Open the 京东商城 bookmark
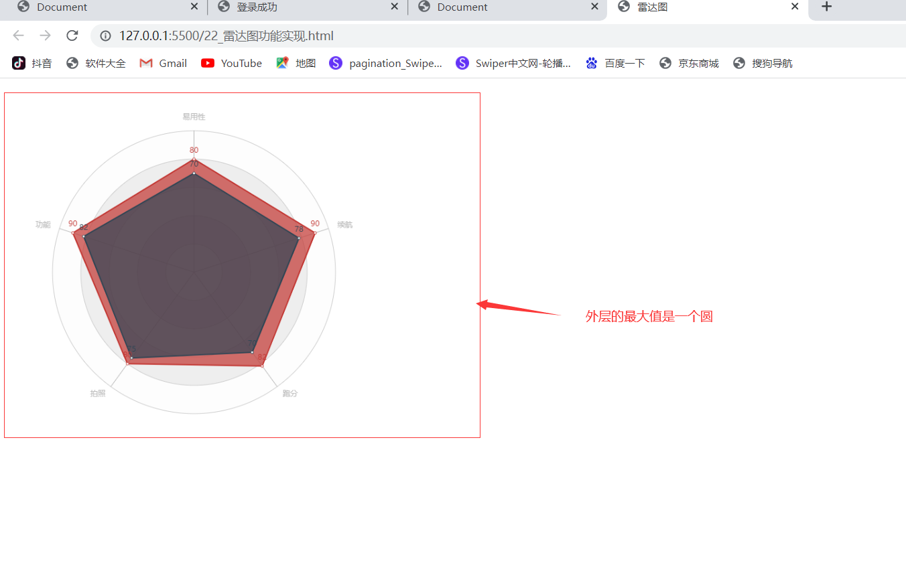The height and width of the screenshot is (588, 906). click(x=689, y=63)
